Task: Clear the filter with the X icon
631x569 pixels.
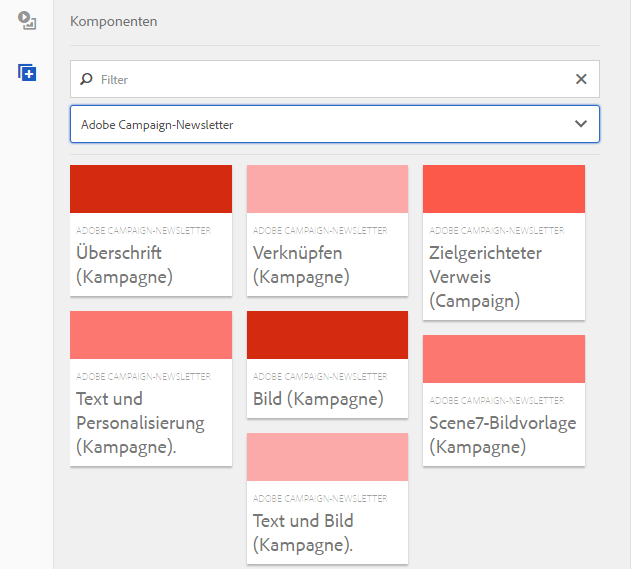Action: point(581,79)
